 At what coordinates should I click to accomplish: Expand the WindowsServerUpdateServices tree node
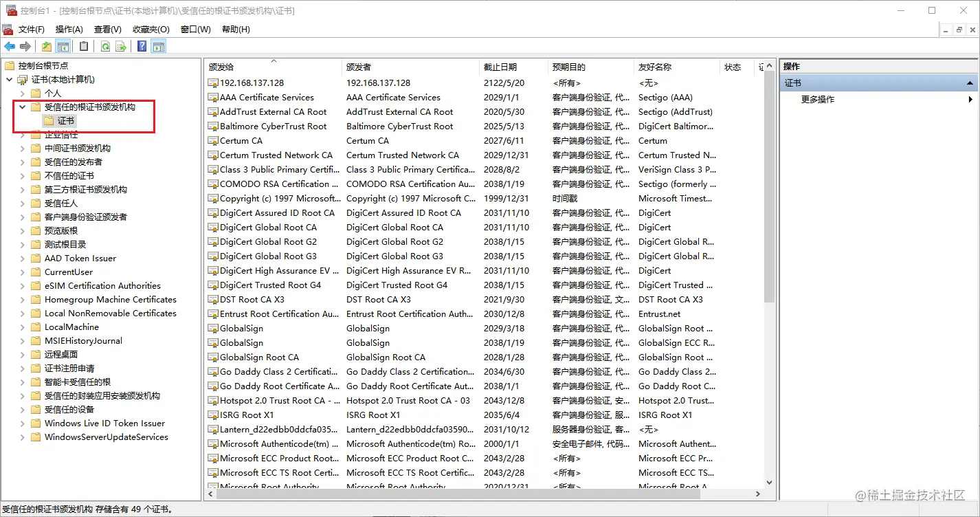pyautogui.click(x=23, y=437)
